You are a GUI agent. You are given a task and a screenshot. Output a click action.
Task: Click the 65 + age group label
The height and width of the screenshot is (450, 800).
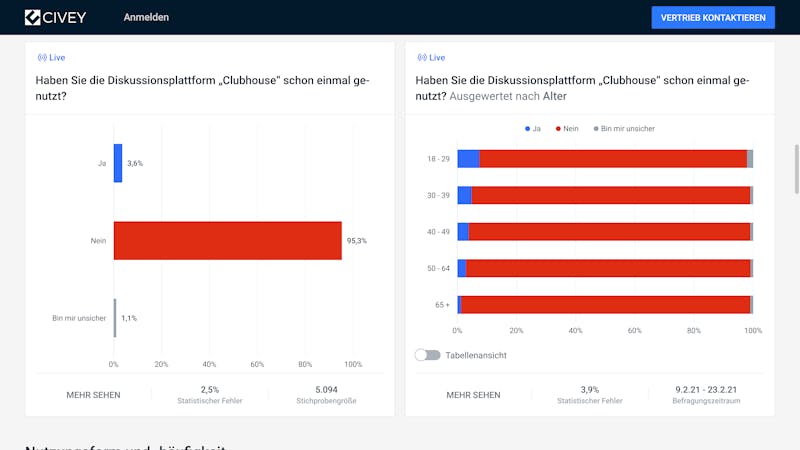tap(442, 305)
